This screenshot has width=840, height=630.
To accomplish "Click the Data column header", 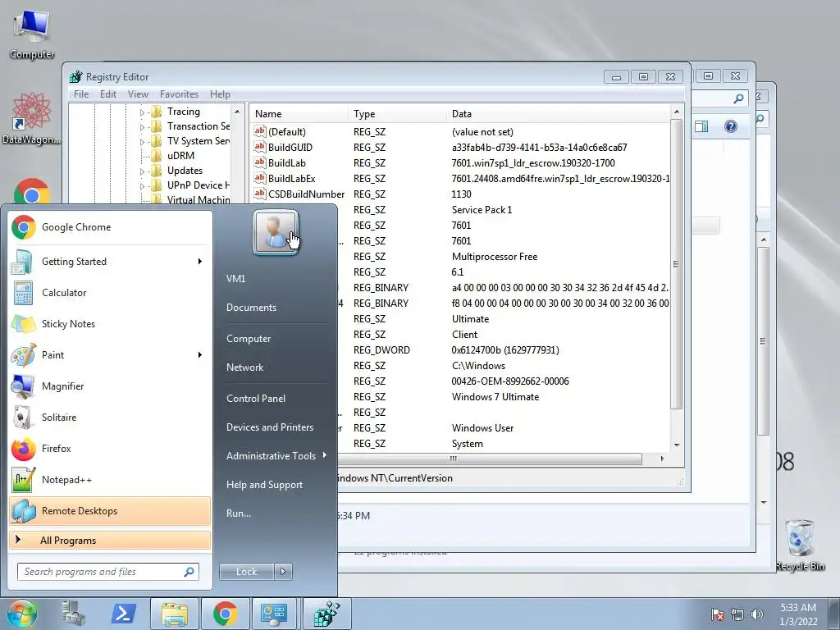I will (558, 114).
